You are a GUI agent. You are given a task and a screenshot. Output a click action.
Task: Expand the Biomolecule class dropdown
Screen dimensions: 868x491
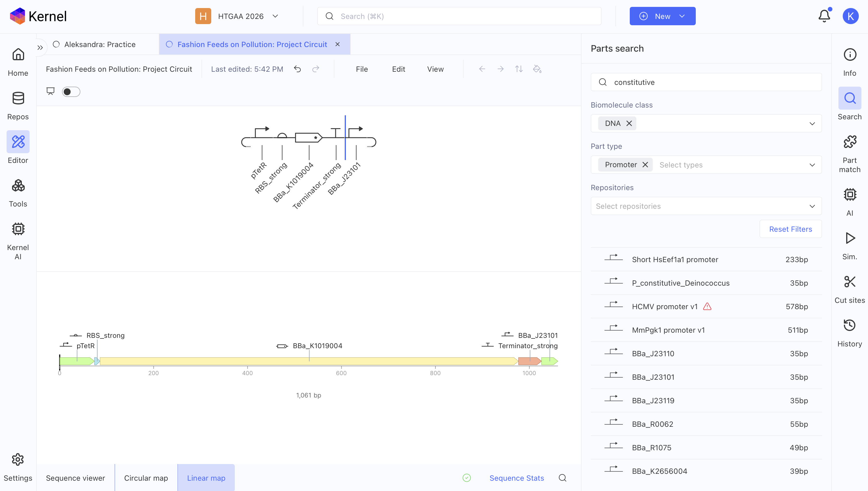pos(812,123)
